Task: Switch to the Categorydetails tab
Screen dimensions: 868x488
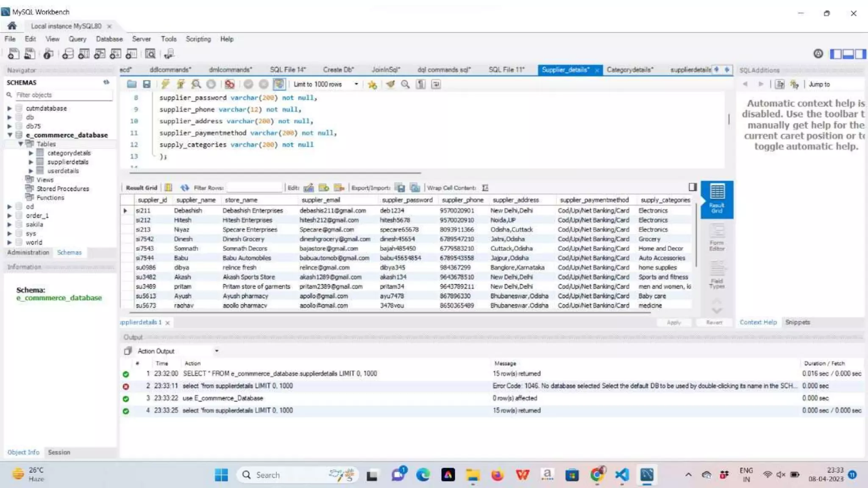Action: [x=629, y=69]
